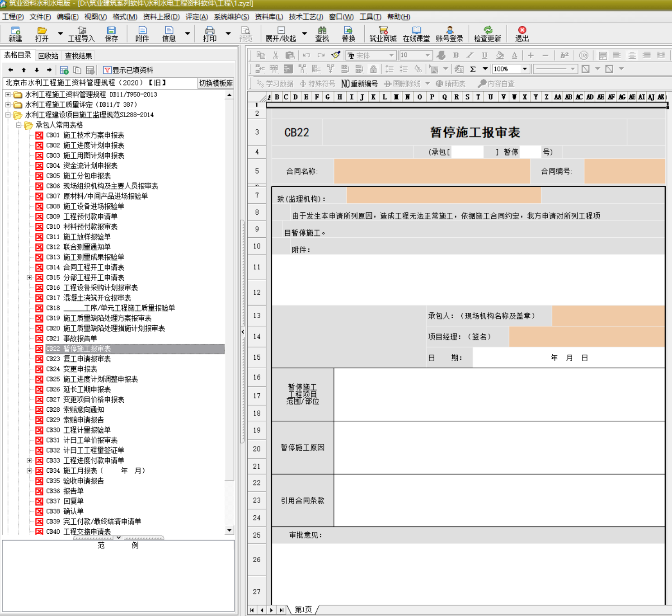The image size is (672, 616).
Task: Open the 100% zoom dropdown
Action: tap(525, 69)
